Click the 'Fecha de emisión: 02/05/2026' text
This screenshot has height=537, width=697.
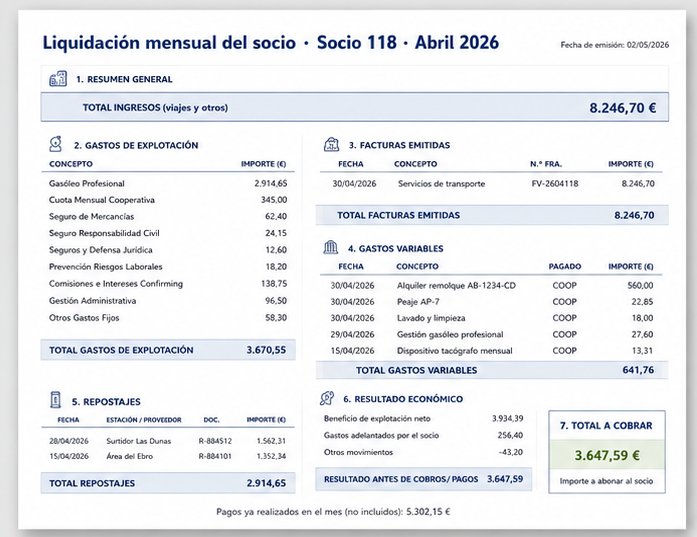click(x=614, y=45)
